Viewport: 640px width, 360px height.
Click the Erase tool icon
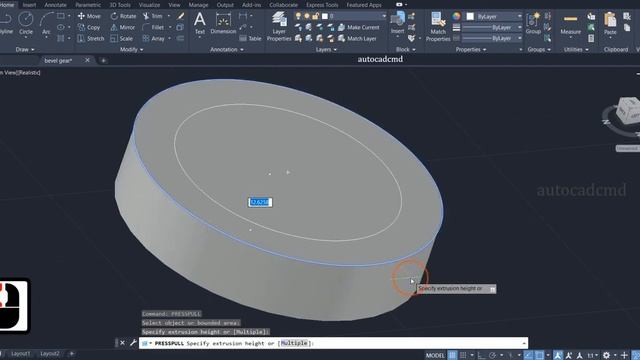coord(180,16)
